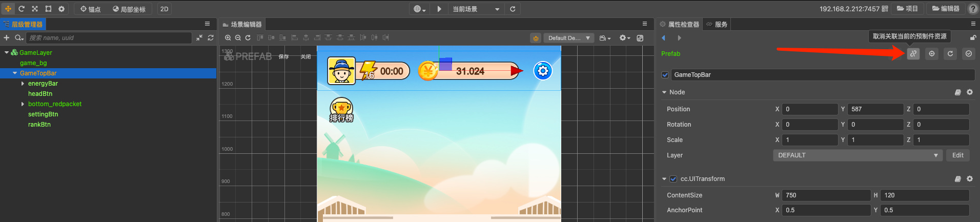The image size is (980, 222).
Task: Zoom out the scene view
Action: pyautogui.click(x=238, y=37)
